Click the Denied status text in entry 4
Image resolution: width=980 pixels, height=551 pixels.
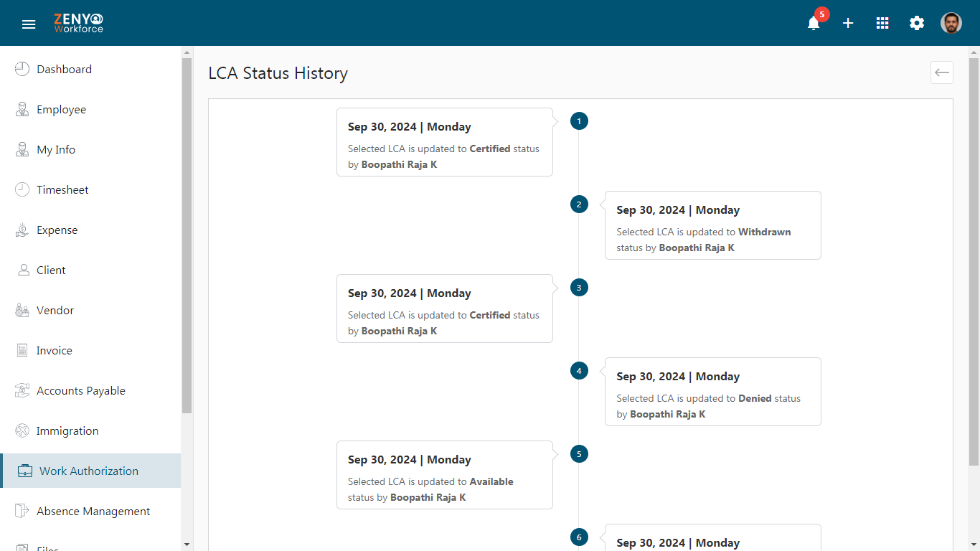[755, 398]
